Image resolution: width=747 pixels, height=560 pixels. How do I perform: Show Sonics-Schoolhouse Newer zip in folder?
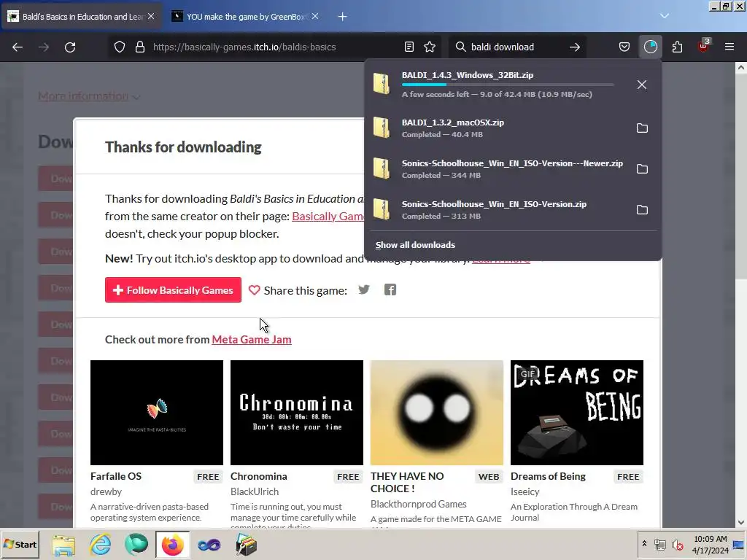tap(642, 169)
